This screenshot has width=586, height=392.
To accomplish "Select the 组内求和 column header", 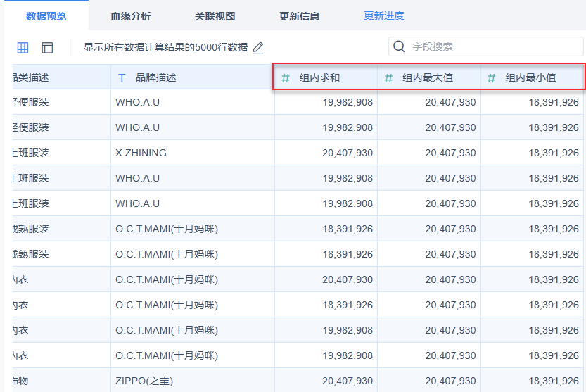I will pos(320,77).
